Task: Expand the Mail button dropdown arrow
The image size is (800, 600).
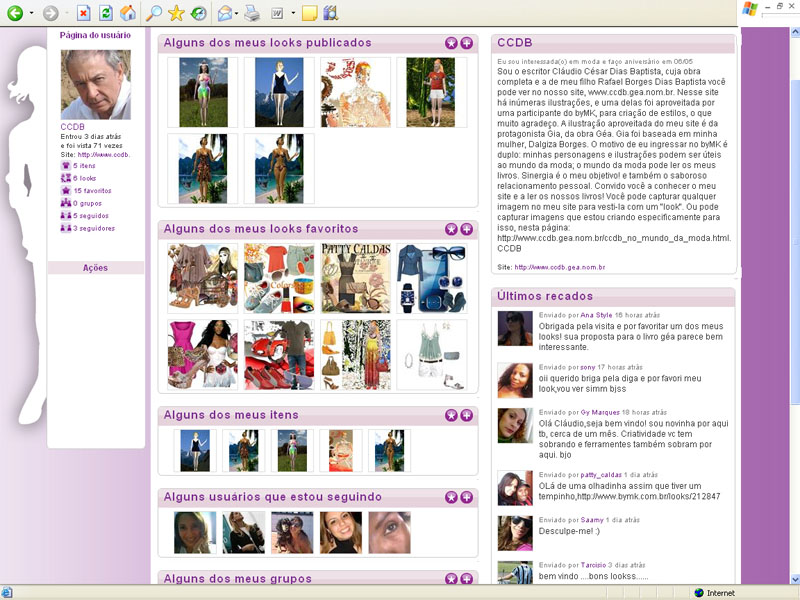Action: click(x=237, y=14)
